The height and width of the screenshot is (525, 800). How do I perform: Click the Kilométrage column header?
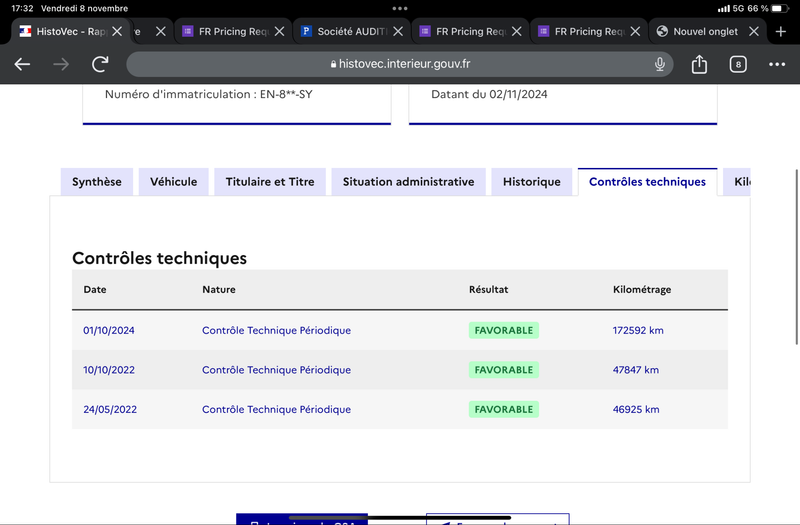(x=642, y=289)
